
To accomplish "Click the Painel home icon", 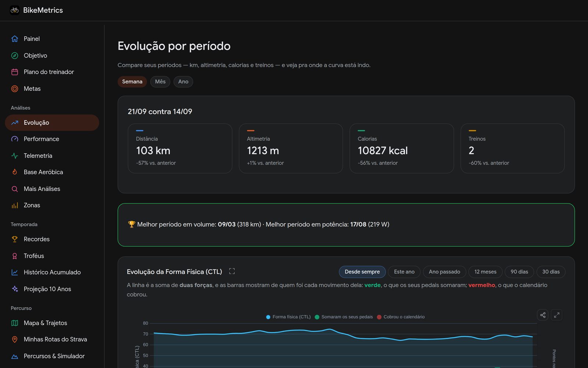I will click(x=15, y=39).
